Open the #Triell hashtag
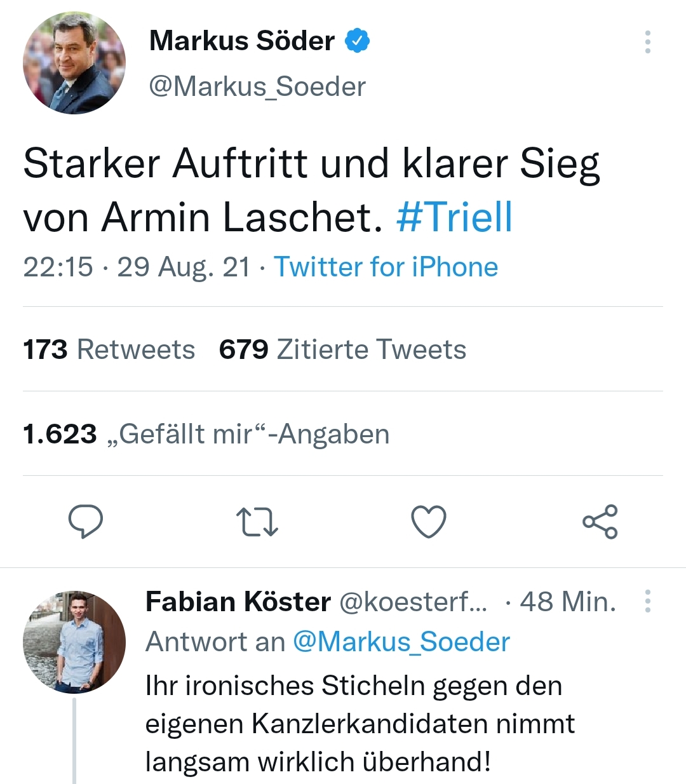This screenshot has width=686, height=784. (x=454, y=217)
